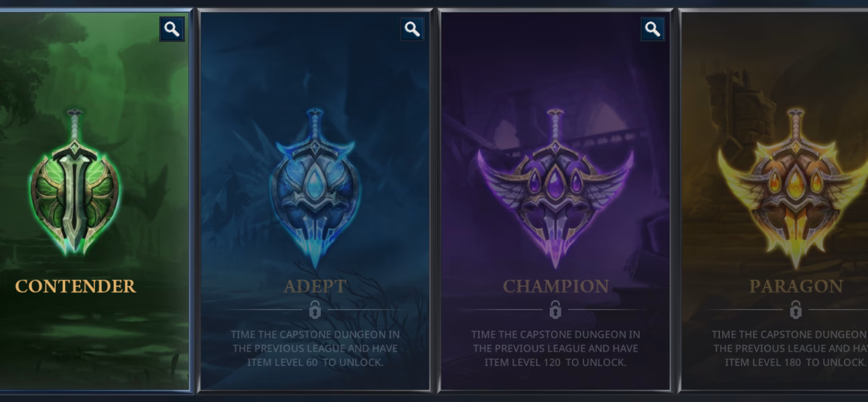
Task: Select the Contender league title
Action: tap(76, 286)
